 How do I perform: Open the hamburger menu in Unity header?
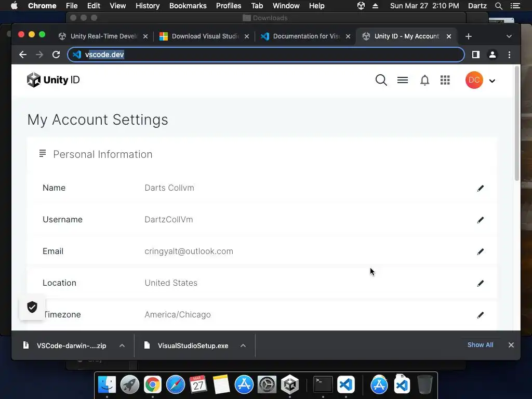(403, 80)
